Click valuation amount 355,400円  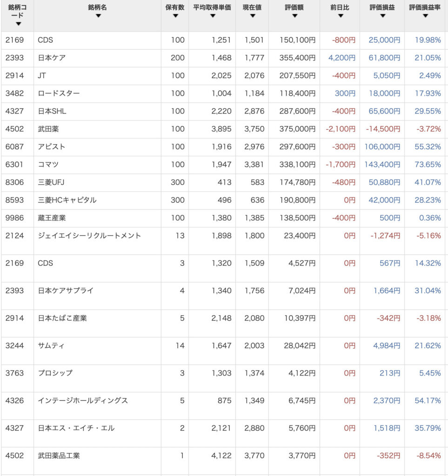point(297,58)
